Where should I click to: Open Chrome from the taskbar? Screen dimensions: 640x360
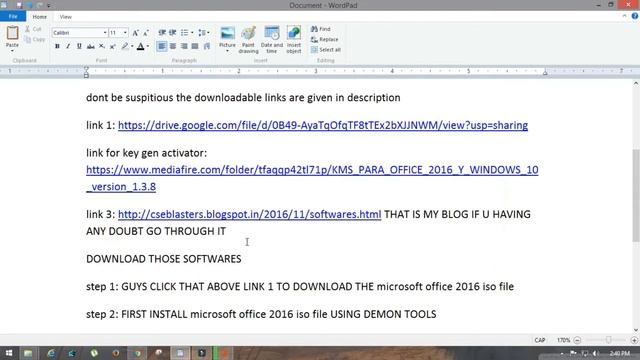(x=138, y=353)
